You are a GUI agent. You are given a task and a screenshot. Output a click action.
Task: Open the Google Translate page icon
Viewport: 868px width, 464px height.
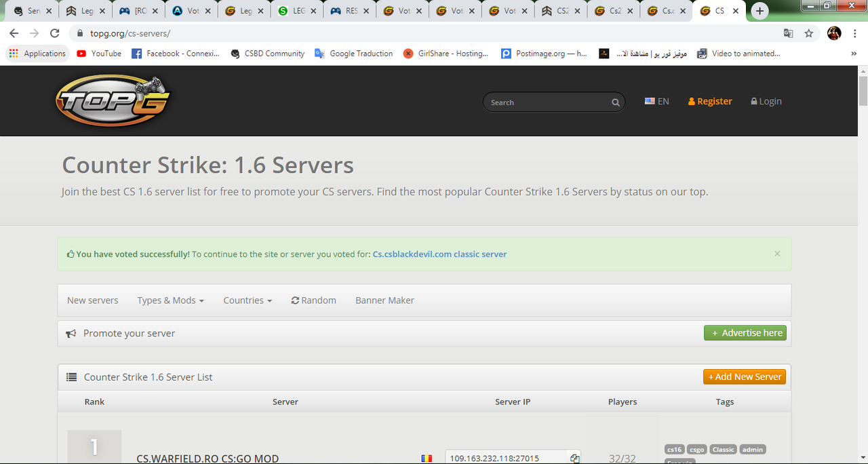[x=788, y=33]
